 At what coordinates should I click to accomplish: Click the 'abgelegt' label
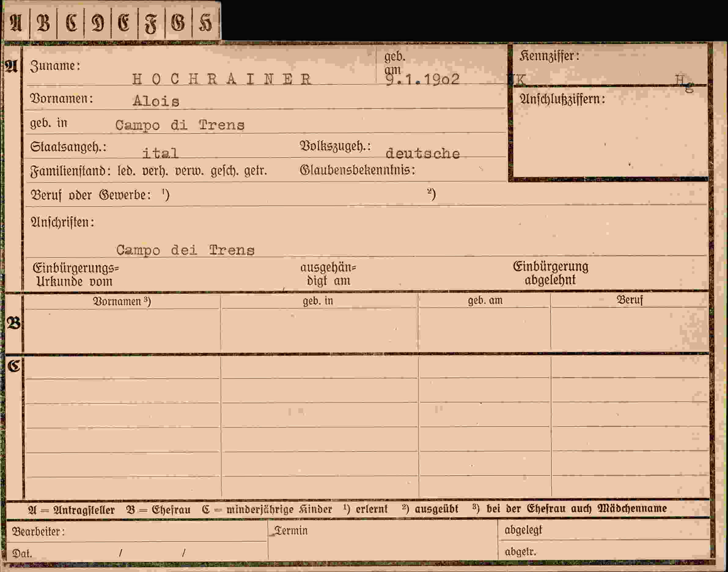pos(523,530)
